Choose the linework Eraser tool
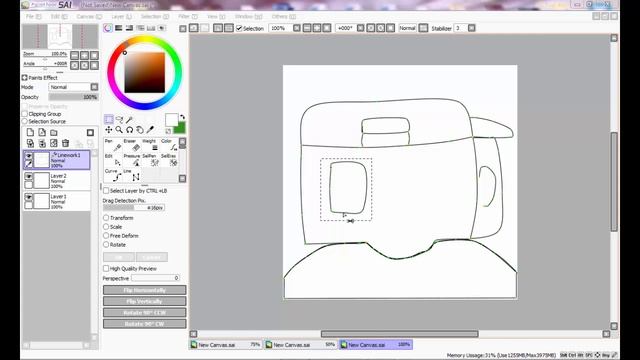640x360 pixels. (x=132, y=145)
